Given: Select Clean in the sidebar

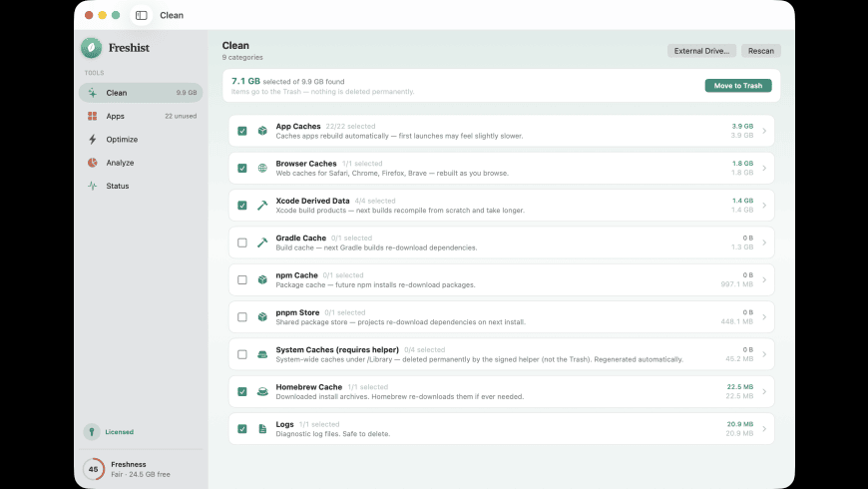Looking at the screenshot, I should [141, 93].
